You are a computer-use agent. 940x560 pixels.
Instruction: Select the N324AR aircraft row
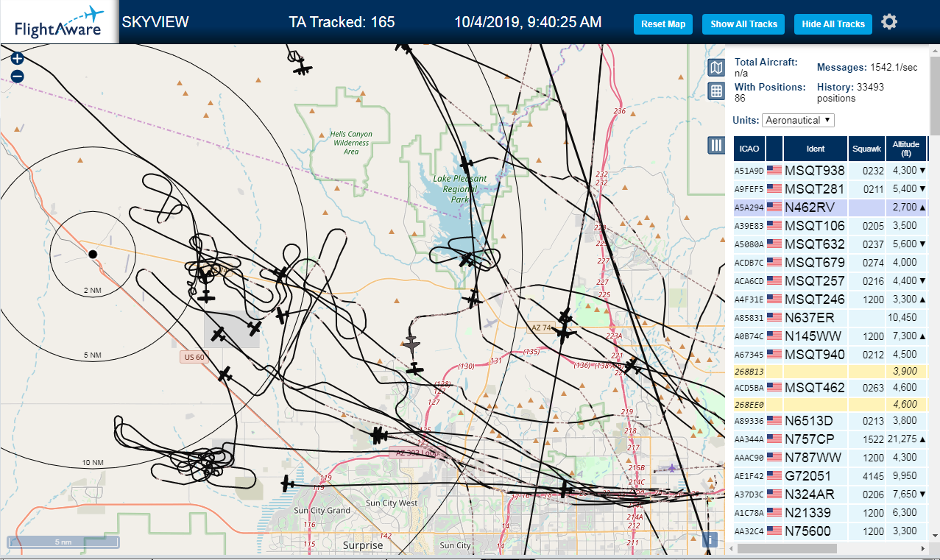[831, 494]
